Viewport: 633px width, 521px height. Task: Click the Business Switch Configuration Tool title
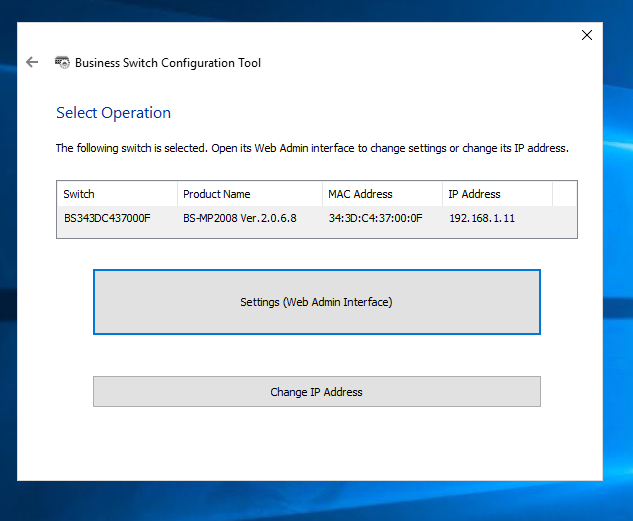point(168,63)
